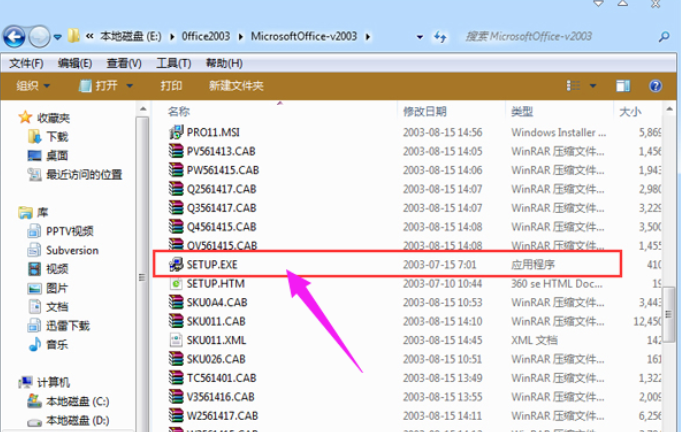Open the help question mark icon
The height and width of the screenshot is (432, 681).
656,86
